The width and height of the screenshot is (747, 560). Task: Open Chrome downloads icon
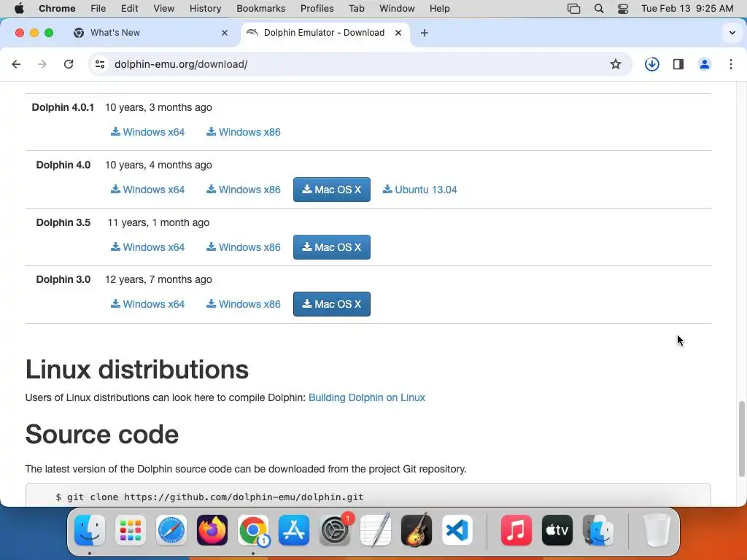[x=651, y=64]
